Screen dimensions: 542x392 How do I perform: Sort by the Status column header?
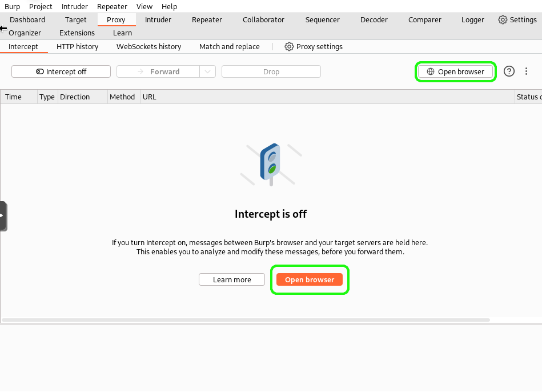point(528,97)
